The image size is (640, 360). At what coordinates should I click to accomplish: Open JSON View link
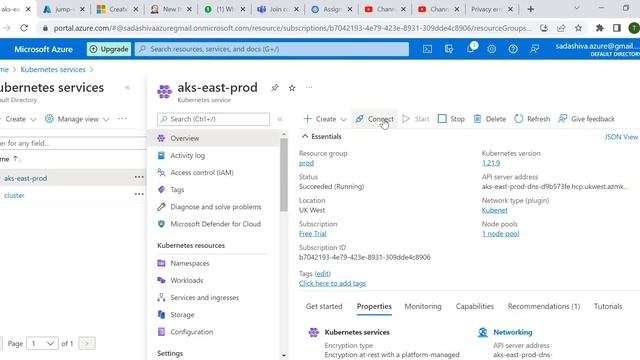(621, 137)
